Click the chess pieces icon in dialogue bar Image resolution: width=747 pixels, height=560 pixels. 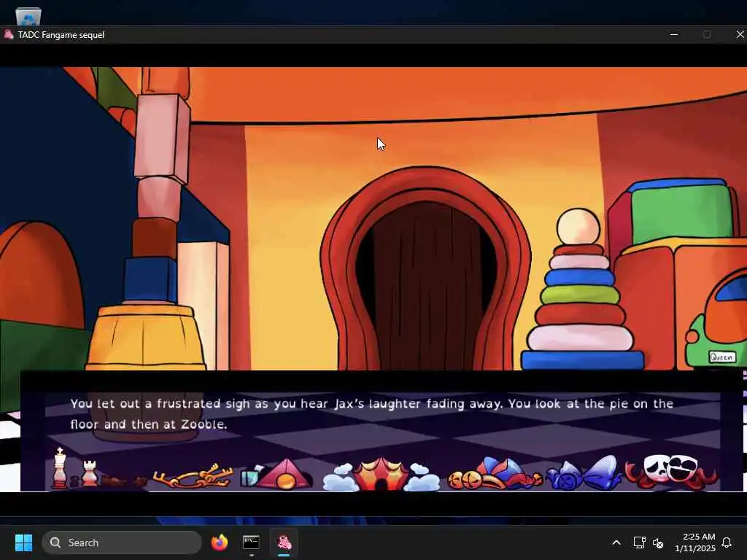point(99,470)
